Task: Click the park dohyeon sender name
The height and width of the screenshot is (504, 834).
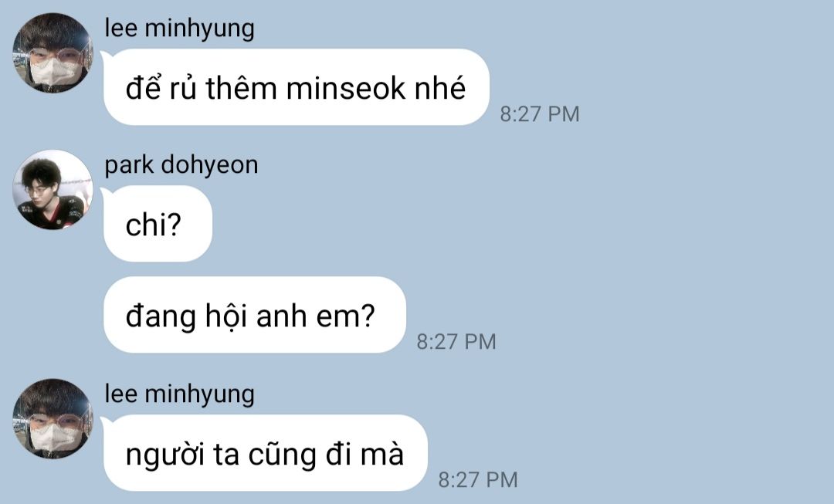Action: click(x=181, y=165)
